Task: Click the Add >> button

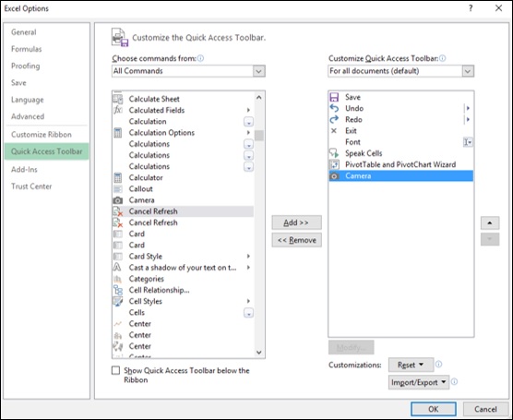Action: 296,222
